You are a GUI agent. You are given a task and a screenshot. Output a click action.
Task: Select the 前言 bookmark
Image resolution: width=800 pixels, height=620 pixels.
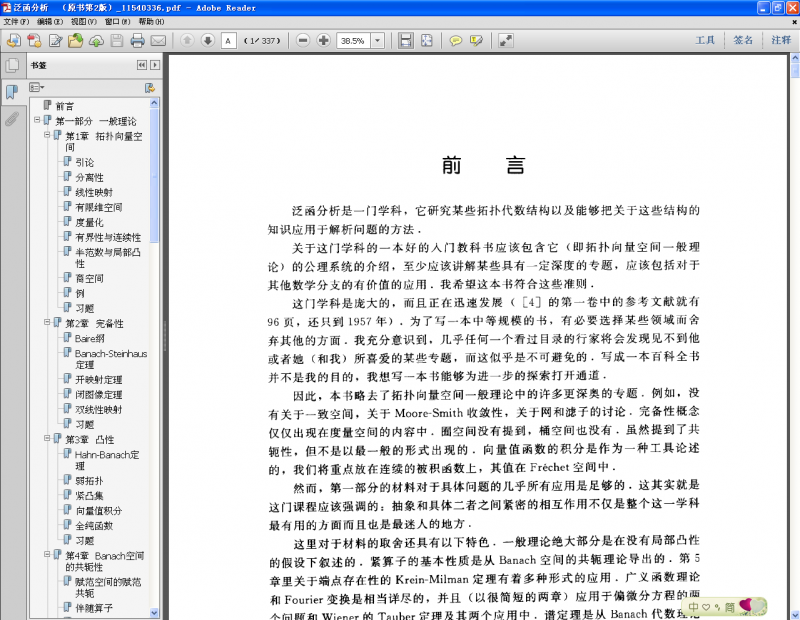click(x=65, y=106)
